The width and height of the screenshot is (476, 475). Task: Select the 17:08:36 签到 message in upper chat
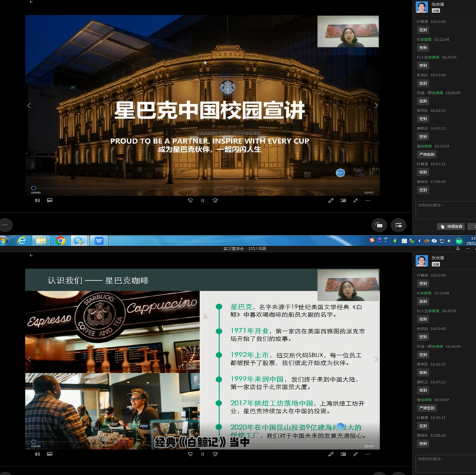(423, 190)
